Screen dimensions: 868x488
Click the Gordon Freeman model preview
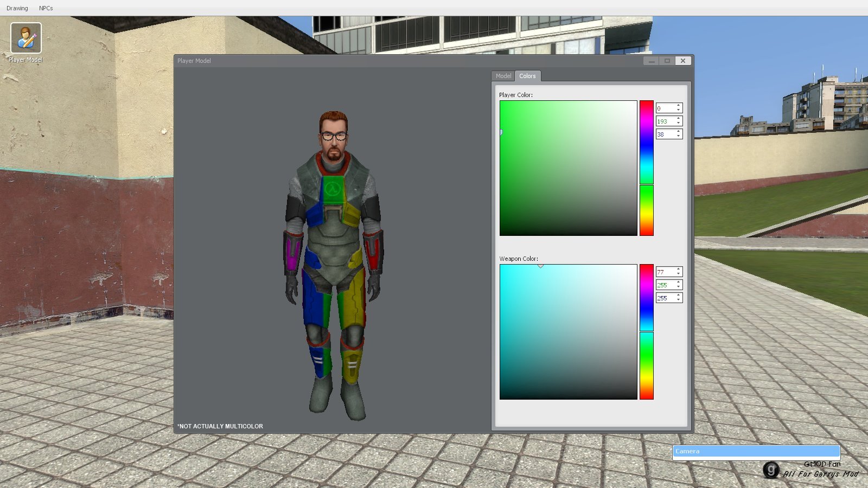pos(334,266)
